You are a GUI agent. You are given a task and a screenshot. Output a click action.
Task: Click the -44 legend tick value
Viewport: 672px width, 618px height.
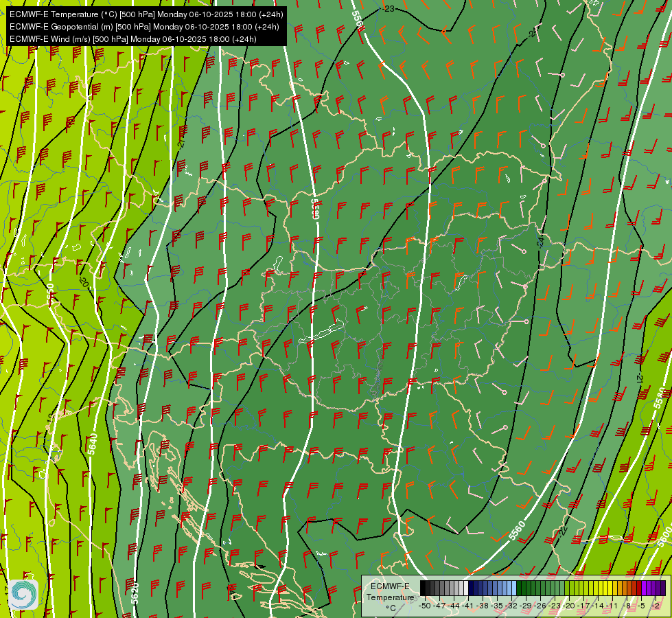pyautogui.click(x=454, y=606)
